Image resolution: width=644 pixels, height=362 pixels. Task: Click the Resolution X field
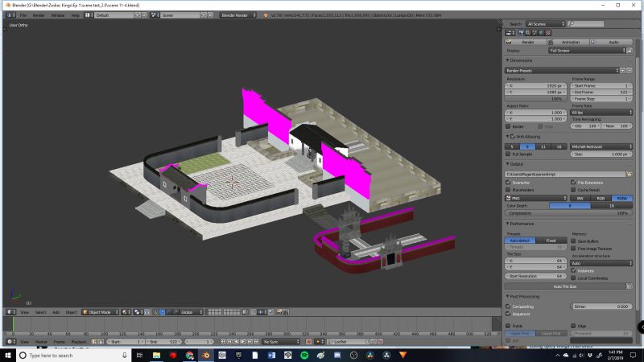coord(535,86)
